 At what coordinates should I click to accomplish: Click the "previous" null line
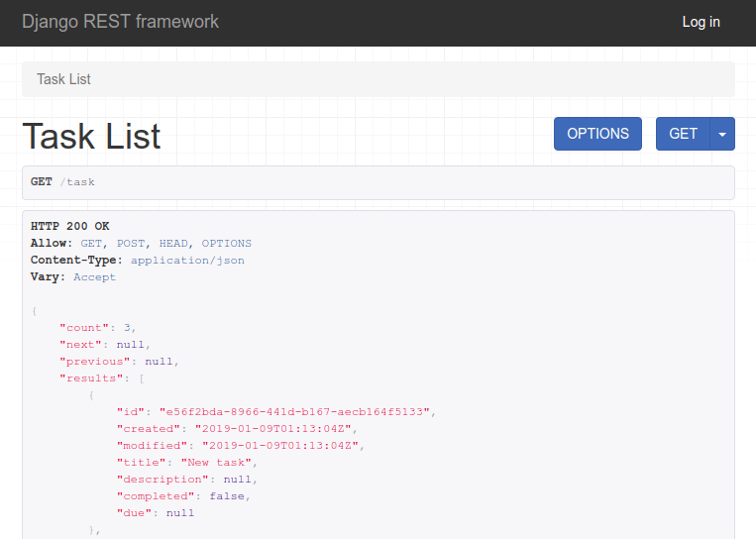click(119, 361)
